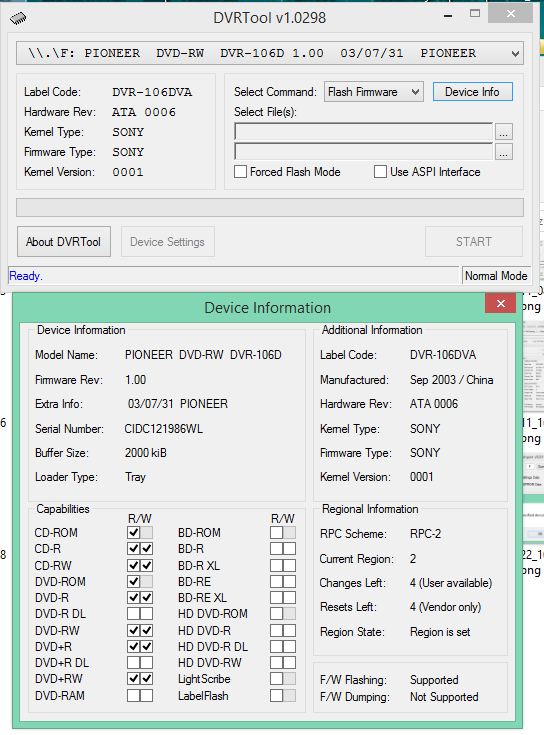The width and height of the screenshot is (544, 735).
Task: Click the firmware revision 1.00 value
Action: click(x=136, y=380)
